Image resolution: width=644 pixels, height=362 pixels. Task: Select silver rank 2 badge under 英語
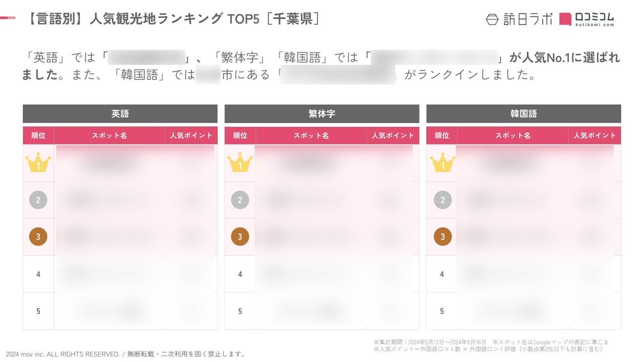point(38,200)
